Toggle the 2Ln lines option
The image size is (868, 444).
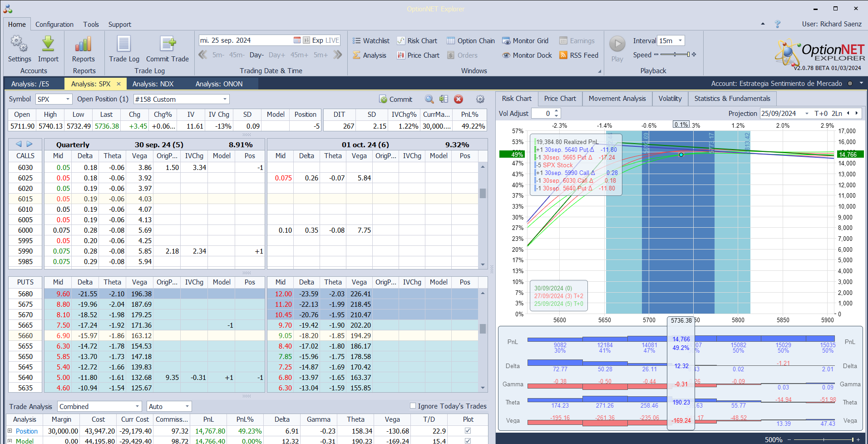(837, 114)
